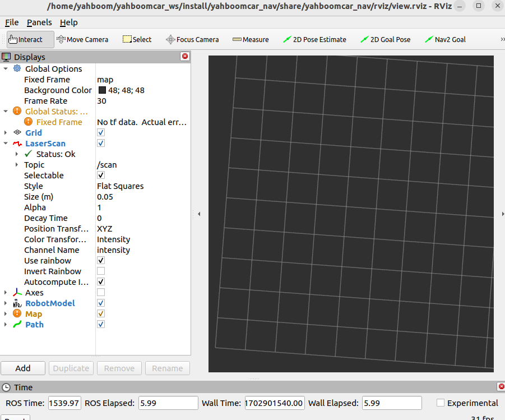Viewport: 505px width, 420px height.
Task: Uncheck the Grid display checkbox
Action: pyautogui.click(x=101, y=132)
